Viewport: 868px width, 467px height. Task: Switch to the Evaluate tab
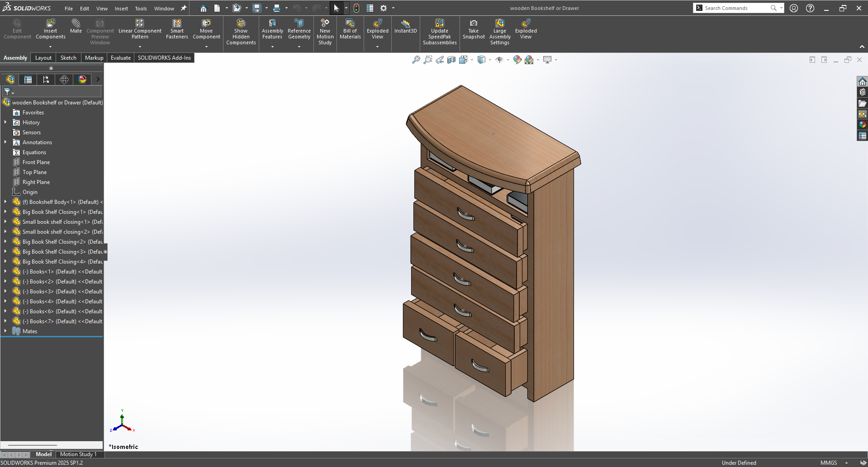click(120, 58)
